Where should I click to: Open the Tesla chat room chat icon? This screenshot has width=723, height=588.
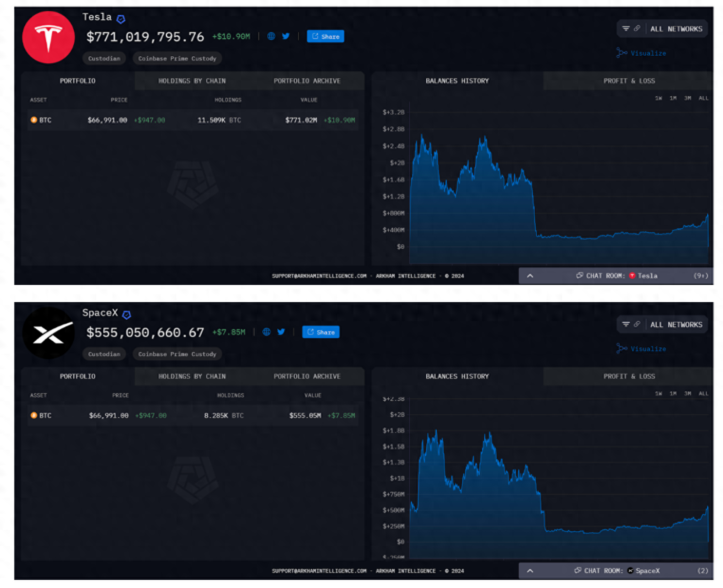(580, 275)
